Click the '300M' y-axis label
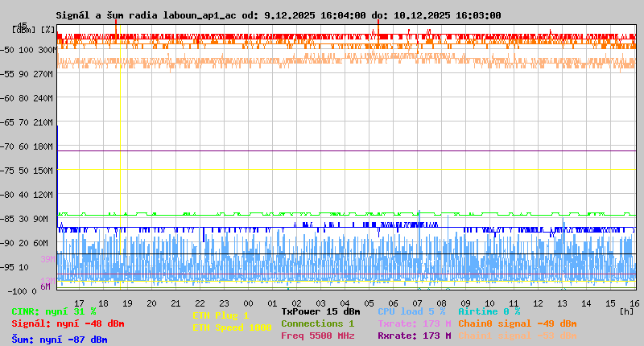The image size is (644, 346). click(x=47, y=50)
